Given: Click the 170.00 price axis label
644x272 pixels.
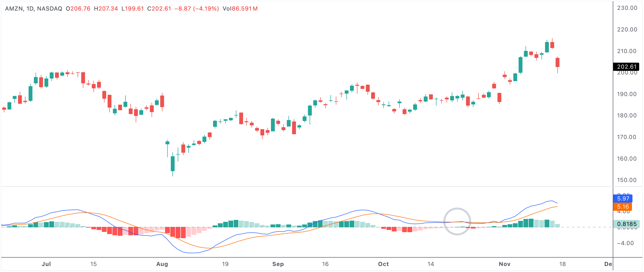Looking at the screenshot, I should (x=626, y=137).
